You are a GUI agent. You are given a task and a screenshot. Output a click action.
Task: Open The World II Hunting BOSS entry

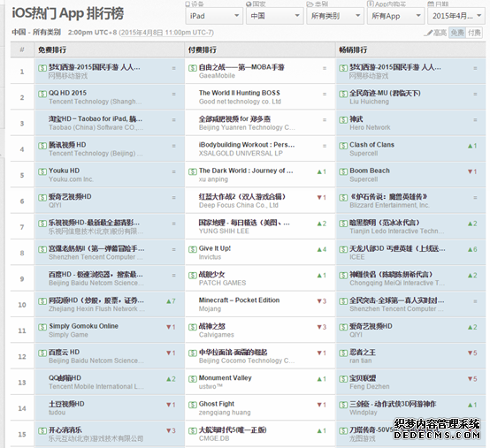240,93
